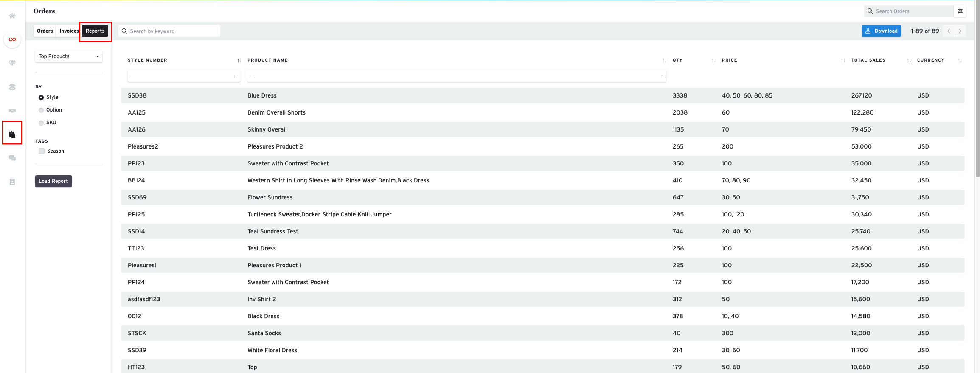Enable the Season tag checkbox
Viewport: 980px width, 373px height.
pos(42,151)
